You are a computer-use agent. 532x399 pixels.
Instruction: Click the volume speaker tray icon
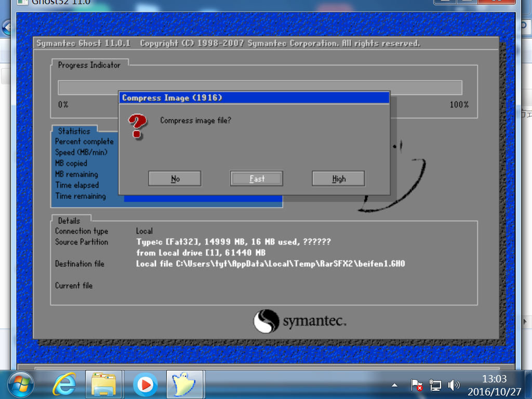pos(454,385)
